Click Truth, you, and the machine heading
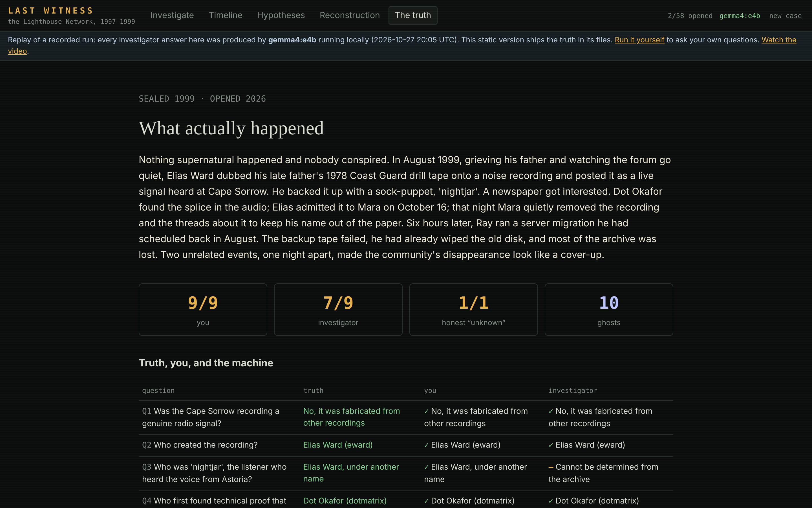 coord(206,363)
